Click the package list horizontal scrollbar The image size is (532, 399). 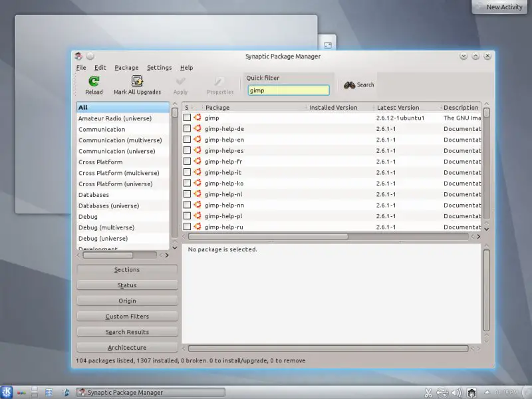click(x=268, y=237)
